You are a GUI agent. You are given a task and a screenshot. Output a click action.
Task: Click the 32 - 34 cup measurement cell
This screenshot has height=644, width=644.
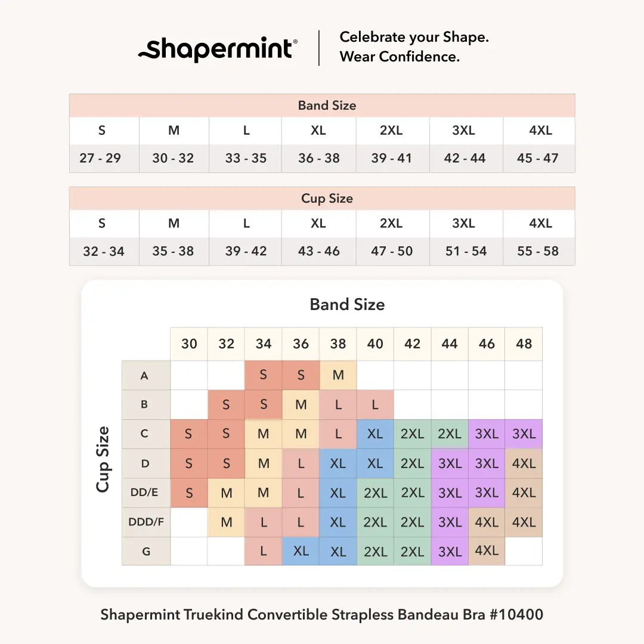pyautogui.click(x=104, y=251)
